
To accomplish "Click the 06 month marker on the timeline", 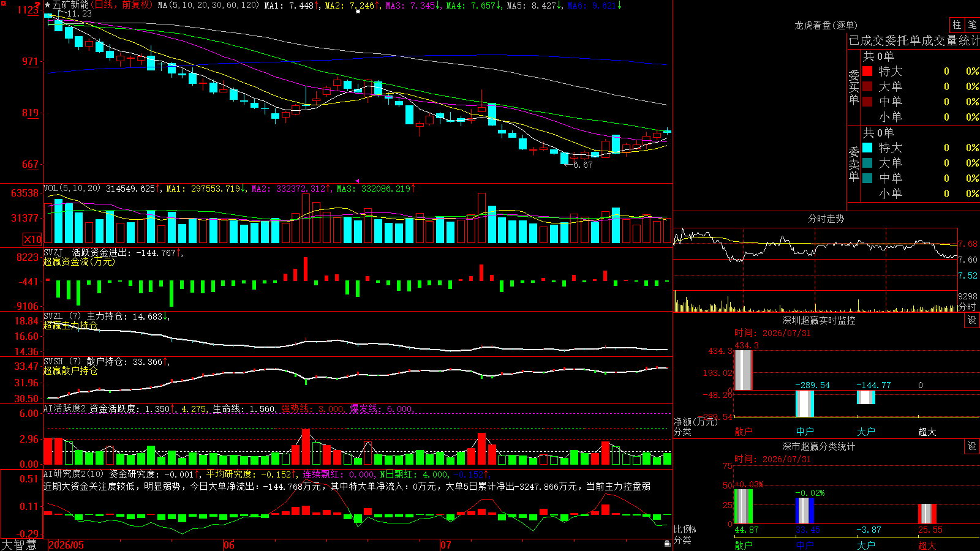I will pyautogui.click(x=229, y=545).
